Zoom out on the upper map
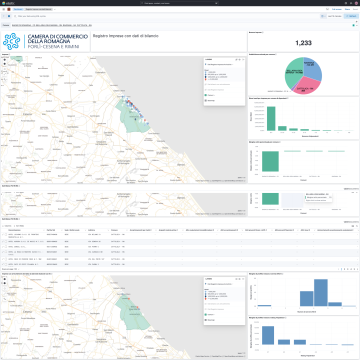360x360 pixels. 5,64
